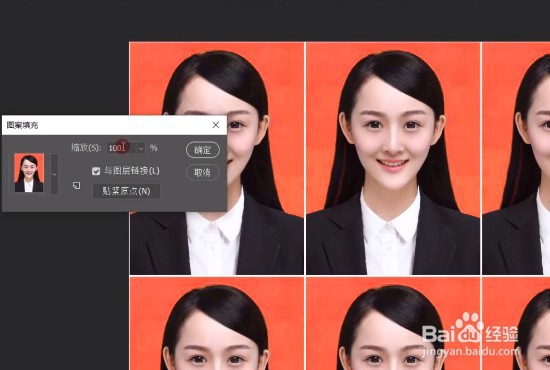Toggle the 与图层链接(L) checkbox
Screen dimensions: 550x370
pos(96,171)
